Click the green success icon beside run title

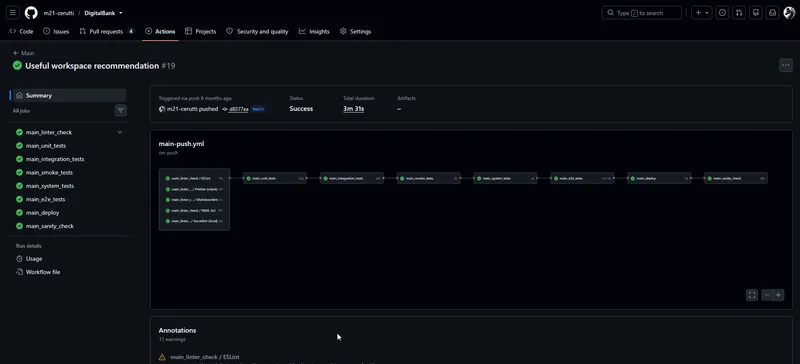[17, 65]
